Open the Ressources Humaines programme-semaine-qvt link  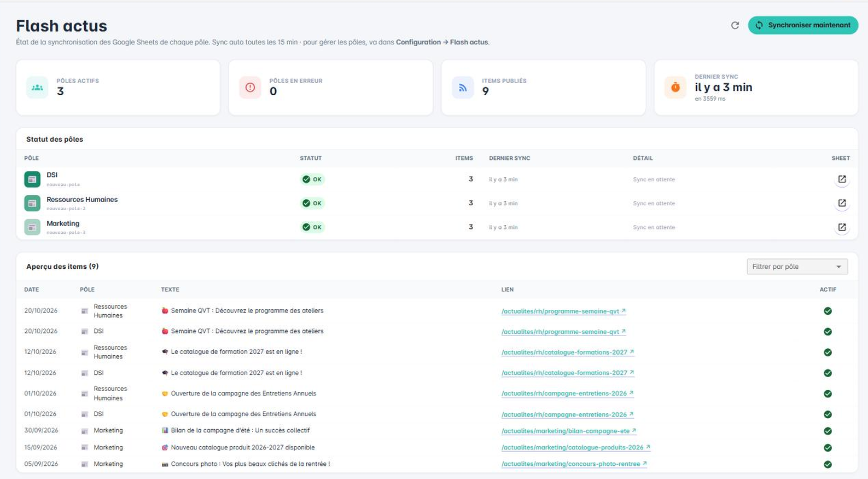563,311
